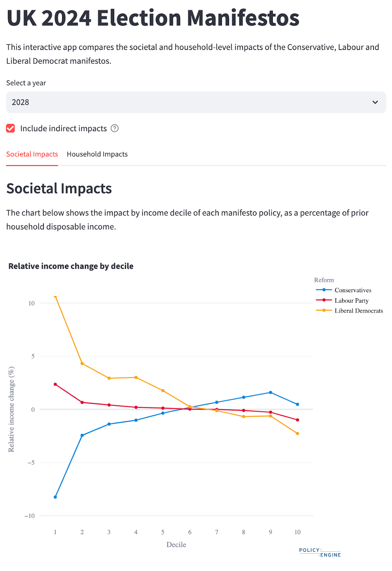Toggle Liberal Democrats legend entry
392x571 pixels.
358,311
